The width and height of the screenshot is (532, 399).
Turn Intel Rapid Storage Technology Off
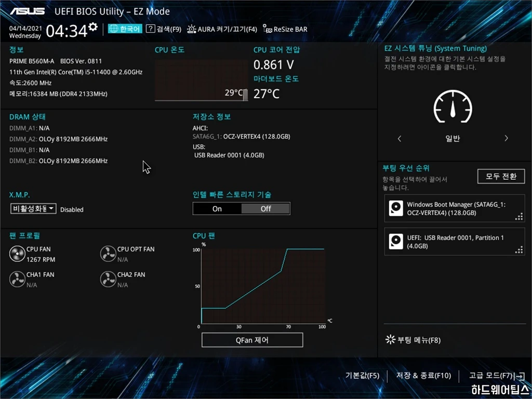pyautogui.click(x=265, y=209)
